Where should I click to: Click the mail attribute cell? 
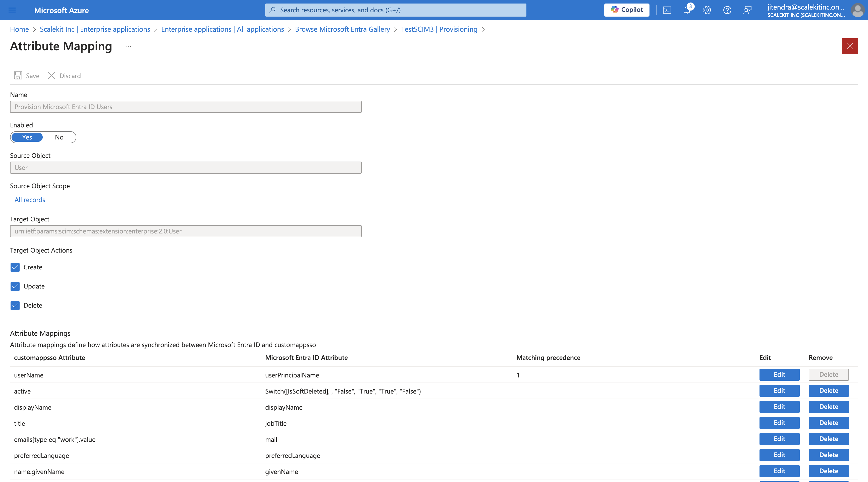click(x=271, y=440)
